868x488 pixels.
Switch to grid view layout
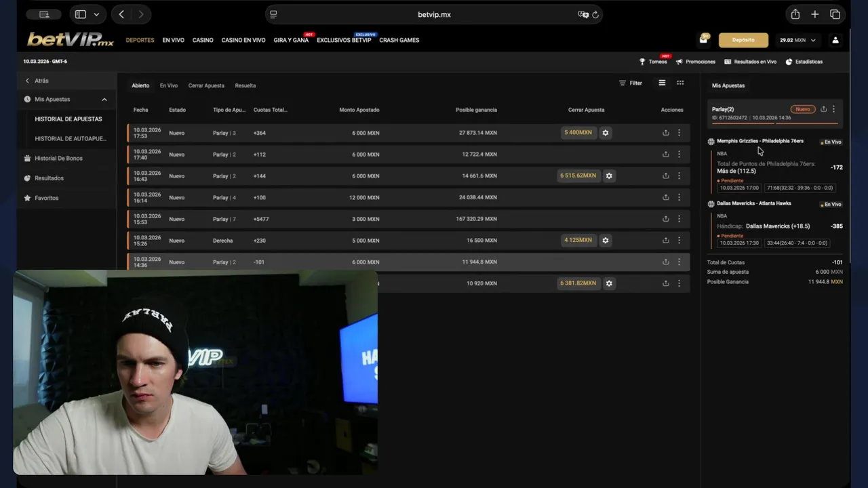click(x=680, y=83)
